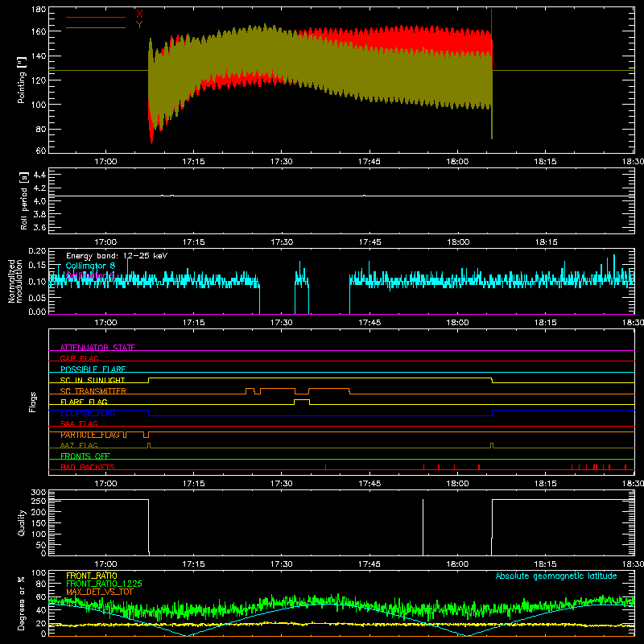Click the SAA_FLAG label
Viewport: 644px width, 644px height.
[79, 424]
